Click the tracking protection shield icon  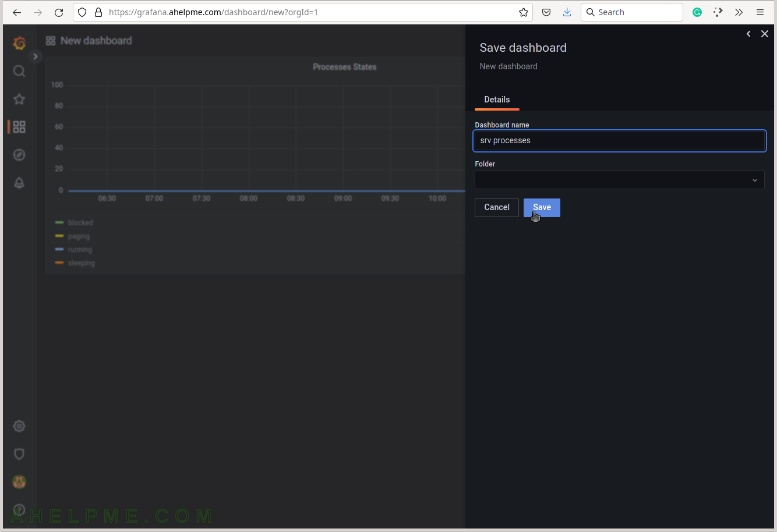tap(82, 12)
